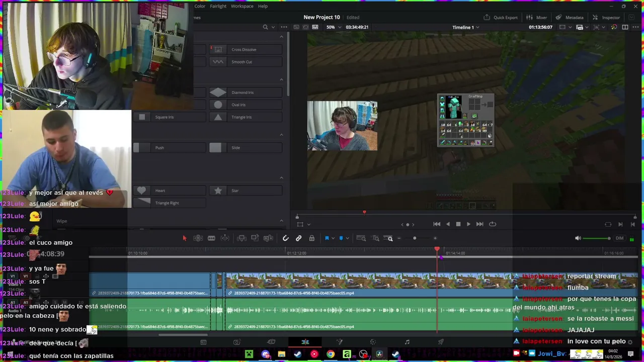Jump to first frame in viewer
The height and width of the screenshot is (362, 644).
point(437,224)
